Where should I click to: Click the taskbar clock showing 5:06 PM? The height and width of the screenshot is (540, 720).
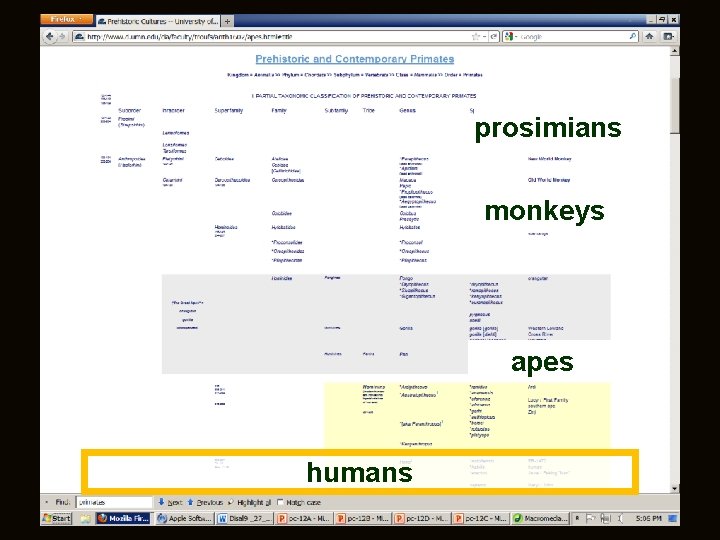[x=648, y=518]
